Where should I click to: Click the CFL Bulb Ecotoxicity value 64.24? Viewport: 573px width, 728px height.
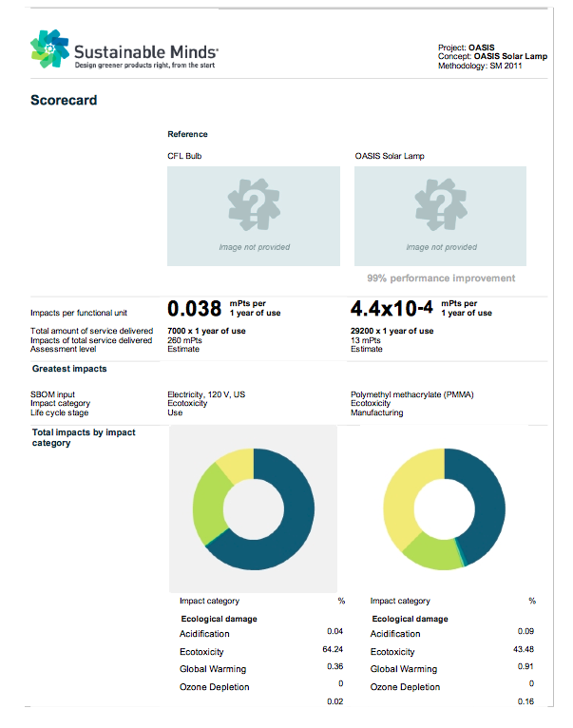[333, 649]
